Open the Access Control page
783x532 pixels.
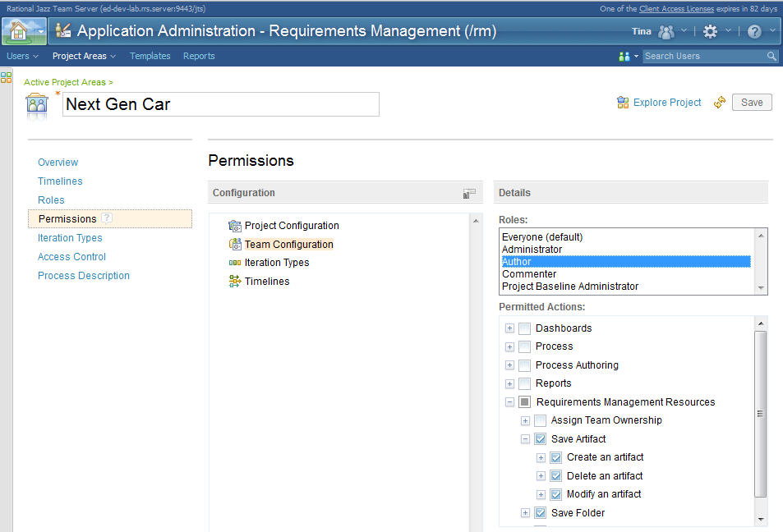71,256
